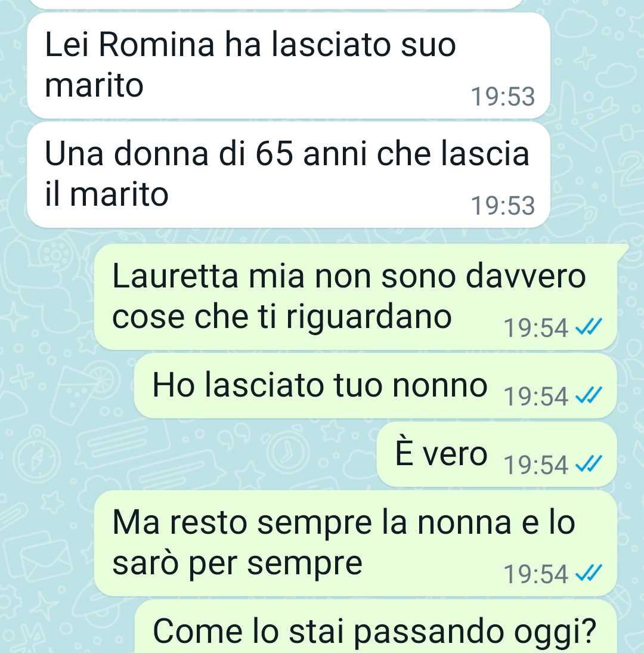Tap the 19:54 timestamp on 'È vero'
The height and width of the screenshot is (653, 644).
tap(535, 465)
